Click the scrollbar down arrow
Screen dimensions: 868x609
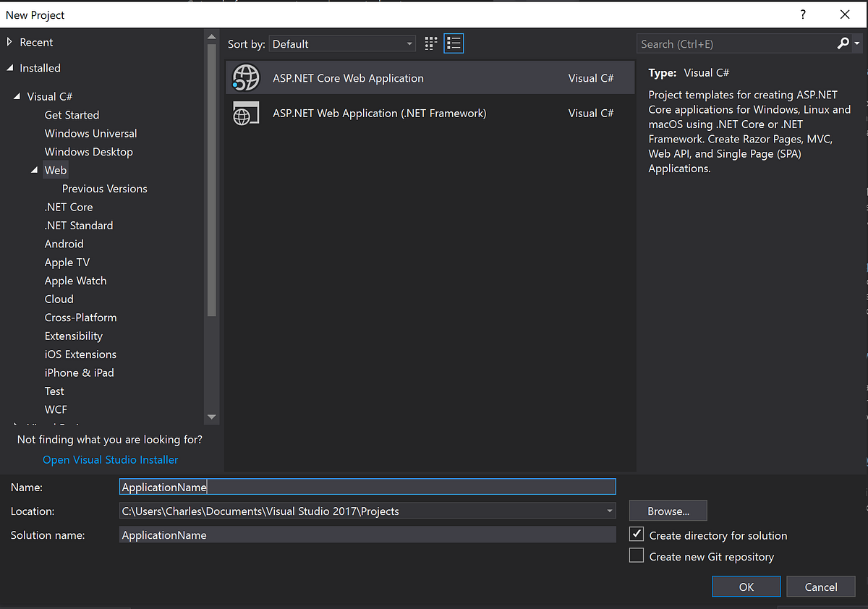[x=211, y=417]
